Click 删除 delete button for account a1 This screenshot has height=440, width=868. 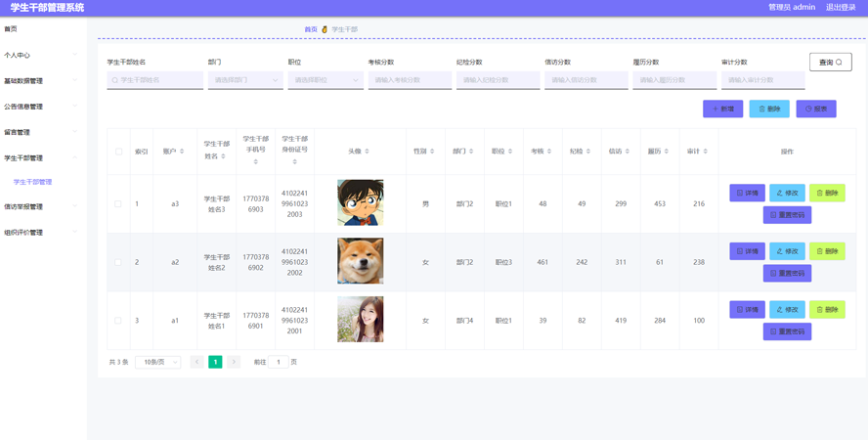coord(827,309)
